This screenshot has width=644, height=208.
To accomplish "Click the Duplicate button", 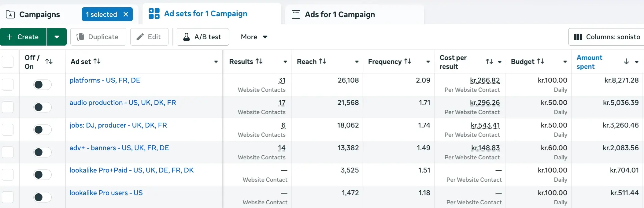I will (98, 37).
